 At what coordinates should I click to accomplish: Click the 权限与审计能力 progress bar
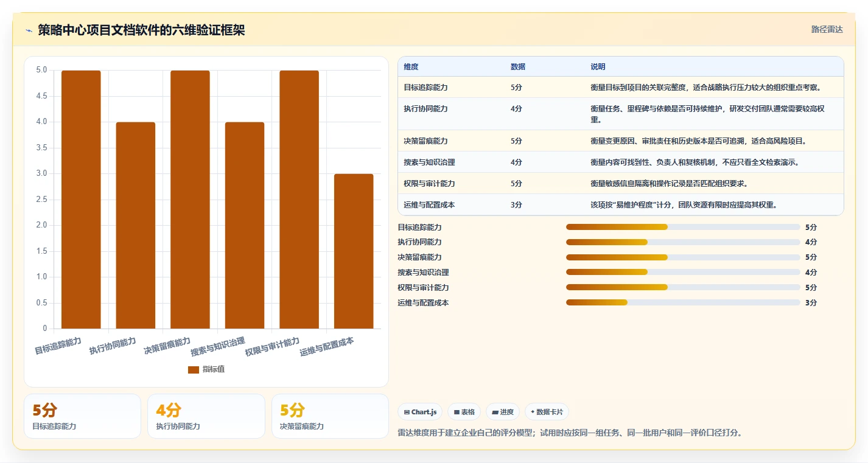click(x=683, y=287)
